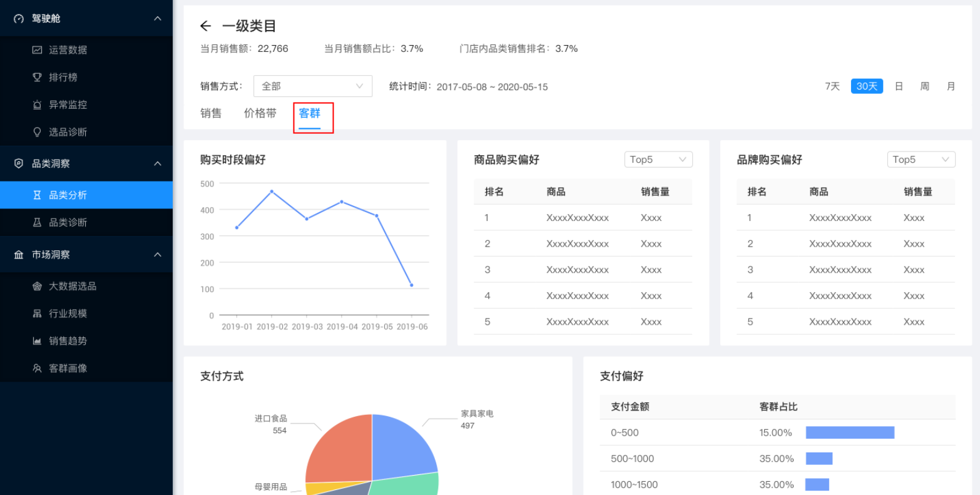The image size is (980, 495).
Task: Select the 30天 time range
Action: click(867, 86)
